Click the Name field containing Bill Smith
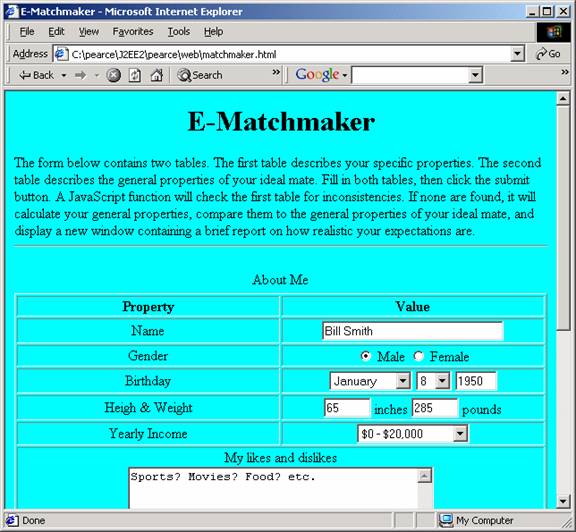Image resolution: width=576 pixels, height=532 pixels. tap(413, 331)
